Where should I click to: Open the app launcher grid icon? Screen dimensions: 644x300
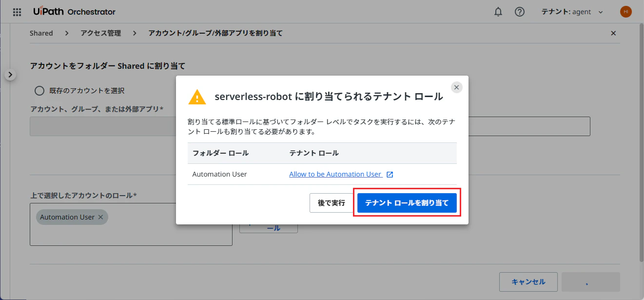point(17,12)
